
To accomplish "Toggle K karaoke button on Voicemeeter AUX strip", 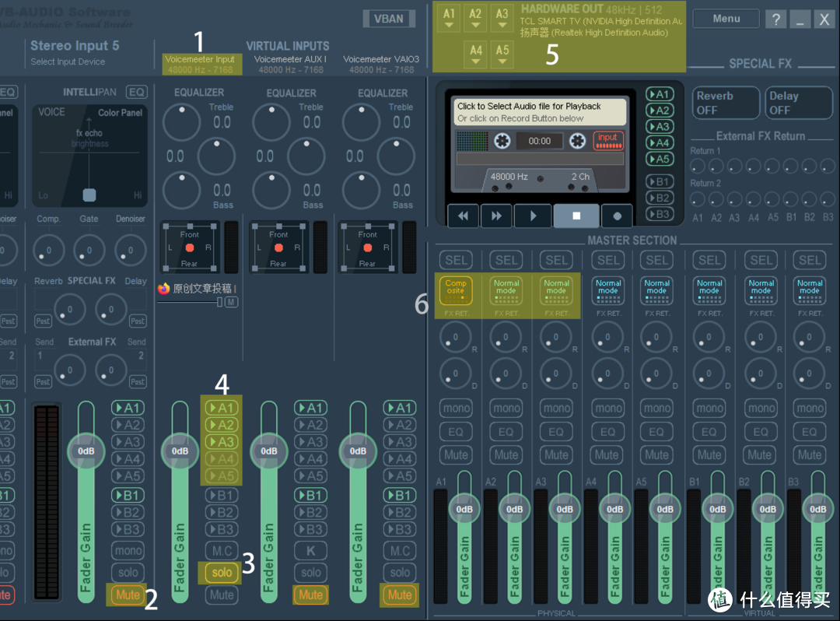I will 310,550.
